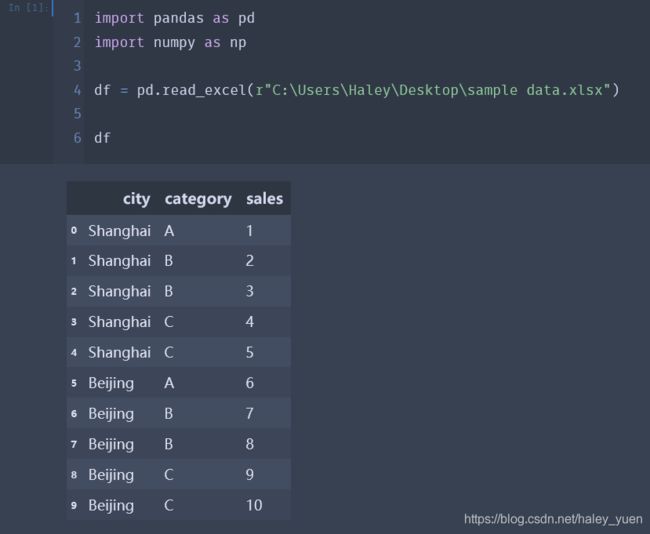Click the In [1] cell prompt label
This screenshot has height=534, width=650.
(x=27, y=8)
